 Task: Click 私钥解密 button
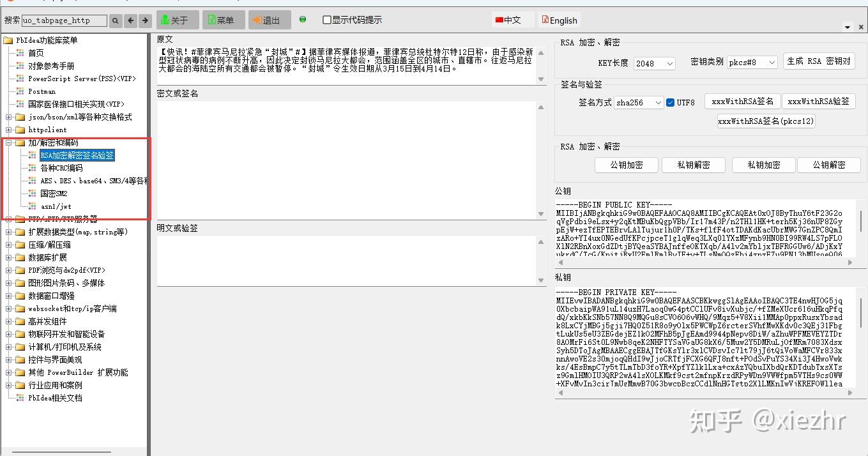tap(694, 165)
